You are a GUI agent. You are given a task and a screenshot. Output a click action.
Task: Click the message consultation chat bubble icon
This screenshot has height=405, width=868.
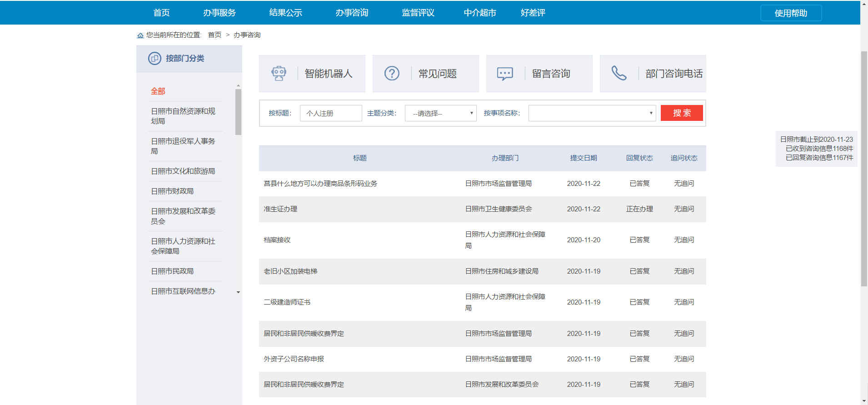pos(505,73)
